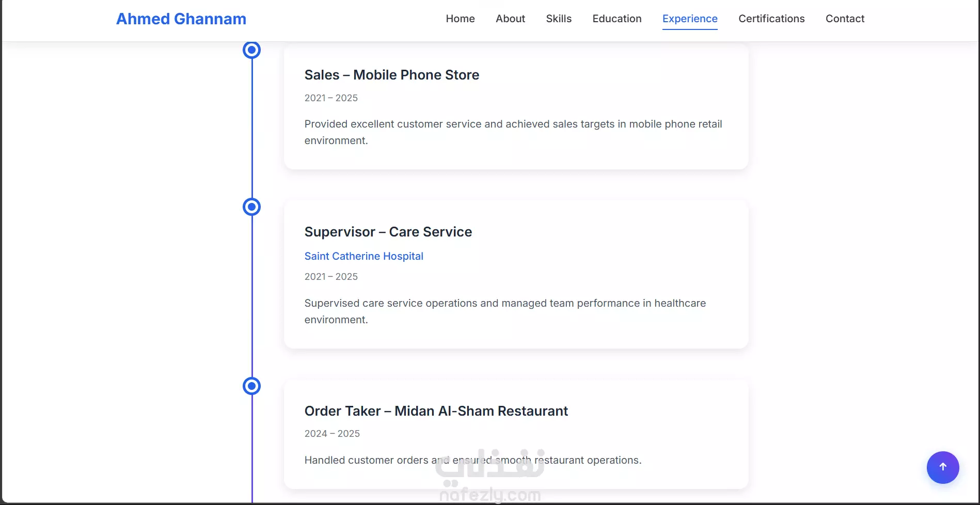Select Skills in the navigation bar

pos(559,19)
